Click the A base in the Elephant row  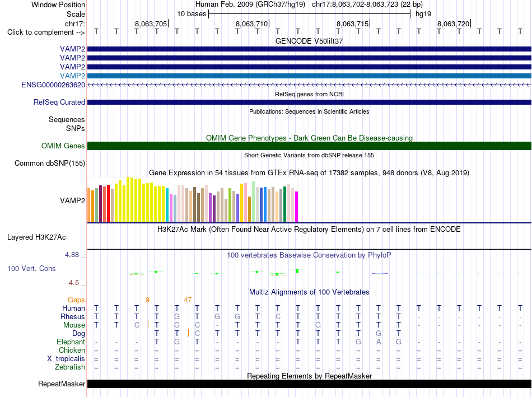(x=379, y=342)
